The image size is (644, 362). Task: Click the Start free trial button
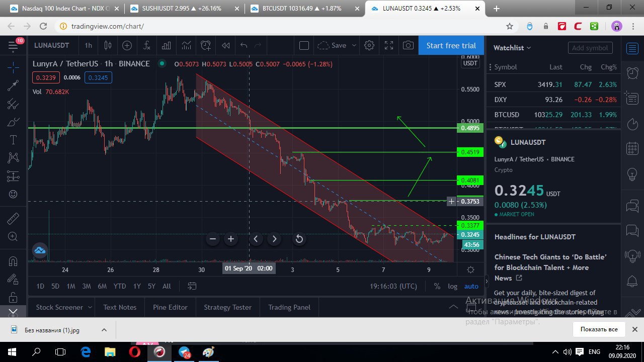[451, 45]
